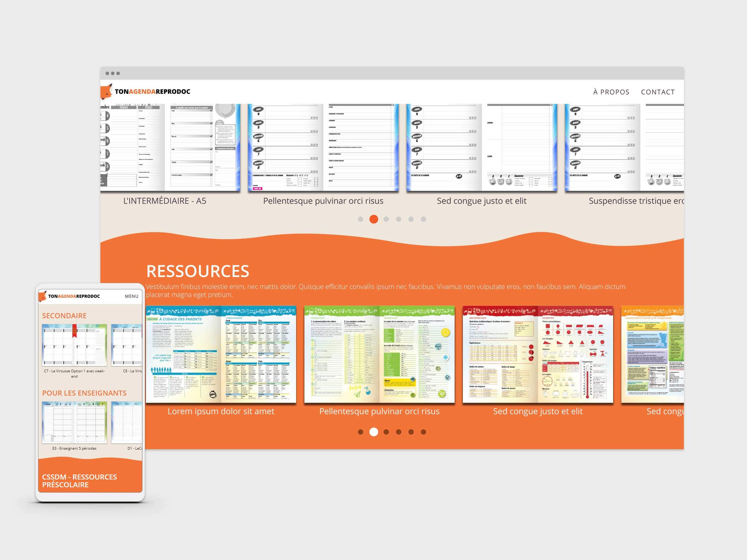This screenshot has width=747, height=560.
Task: Open blue 'À l'usage des parents' resource spread
Action: click(221, 355)
